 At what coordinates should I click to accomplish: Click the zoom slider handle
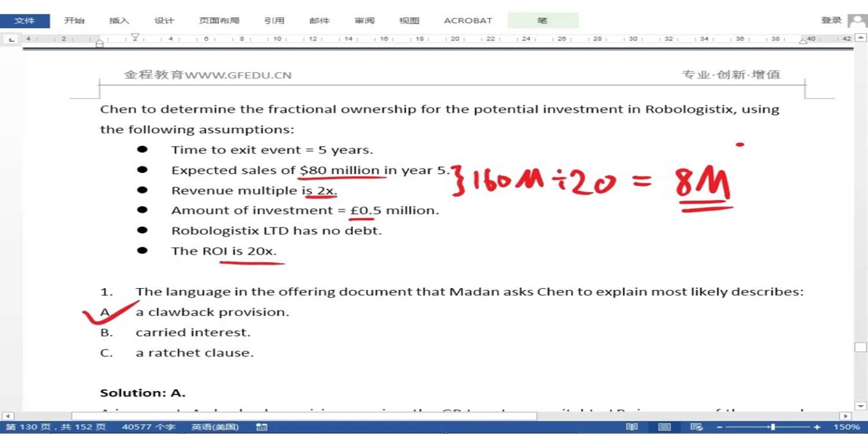pos(773,427)
